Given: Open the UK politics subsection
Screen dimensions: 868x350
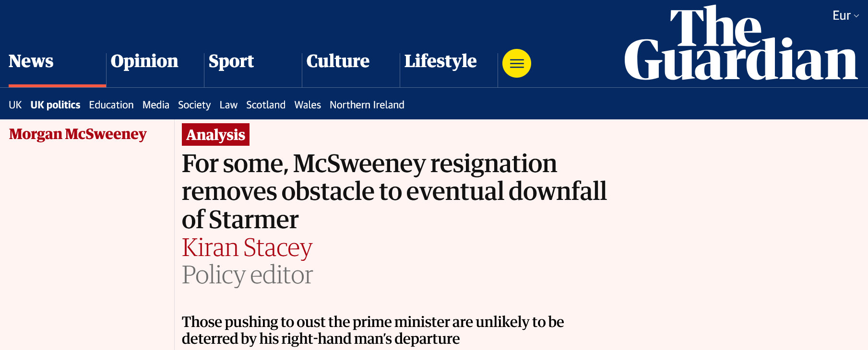Looking at the screenshot, I should [x=55, y=105].
